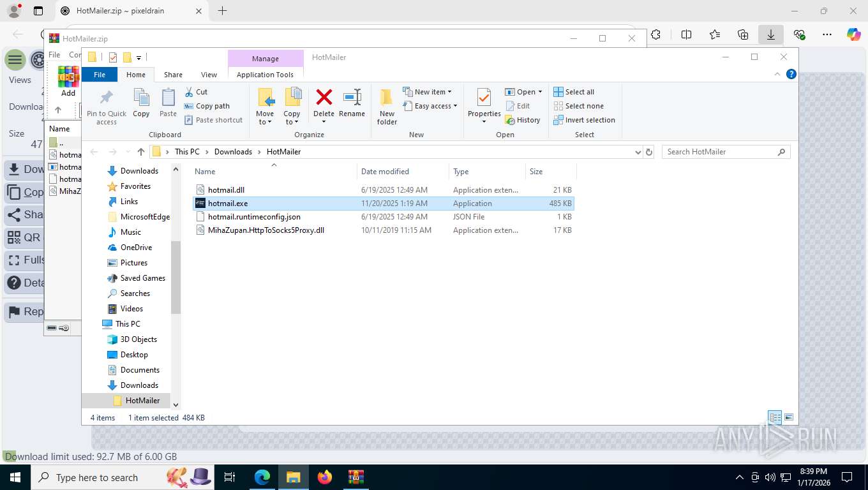
Task: Select the hotmail.dll file
Action: 383,190
